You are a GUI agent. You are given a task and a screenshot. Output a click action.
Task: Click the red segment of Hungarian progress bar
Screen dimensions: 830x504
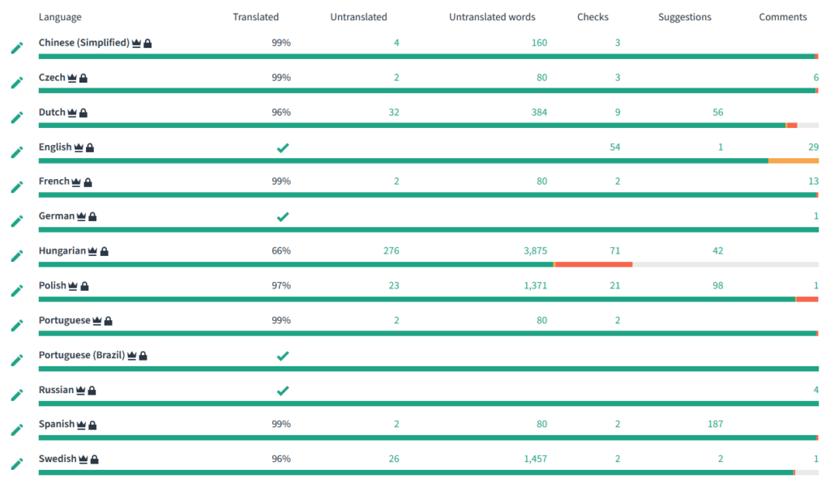[x=593, y=265]
